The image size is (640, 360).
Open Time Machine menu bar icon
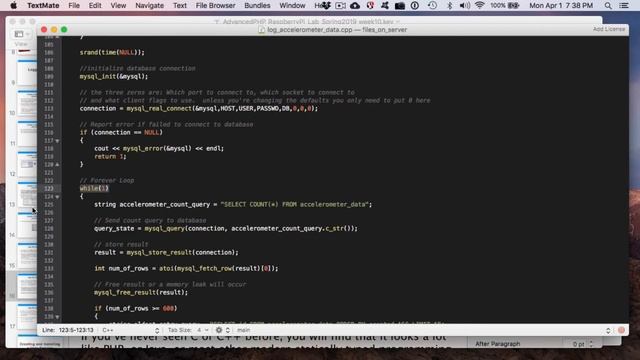[x=433, y=6]
